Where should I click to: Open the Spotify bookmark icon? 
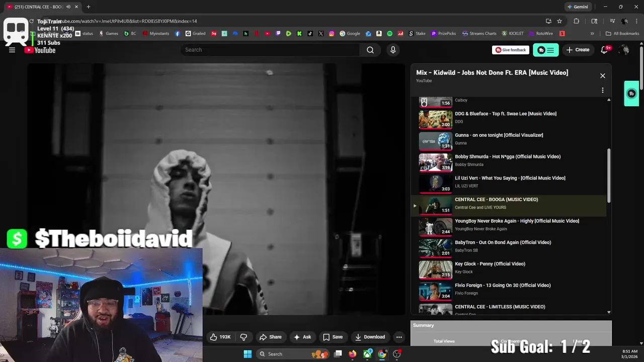390,34
